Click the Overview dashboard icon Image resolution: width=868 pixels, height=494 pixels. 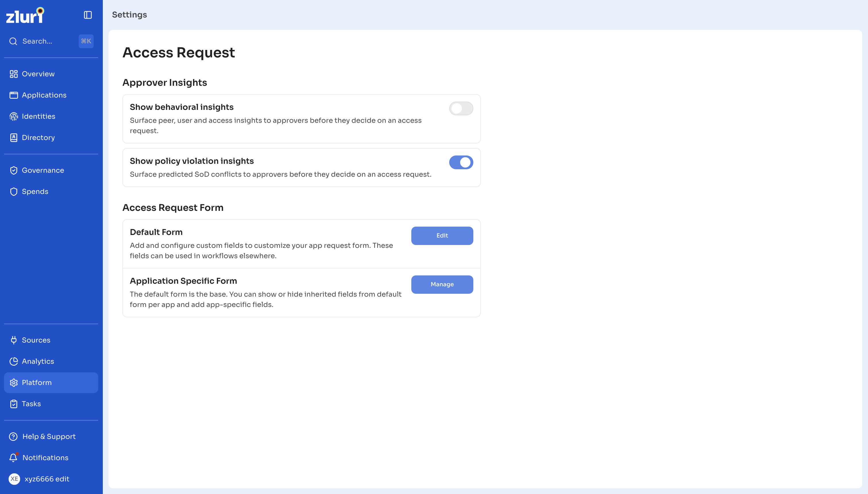(13, 74)
